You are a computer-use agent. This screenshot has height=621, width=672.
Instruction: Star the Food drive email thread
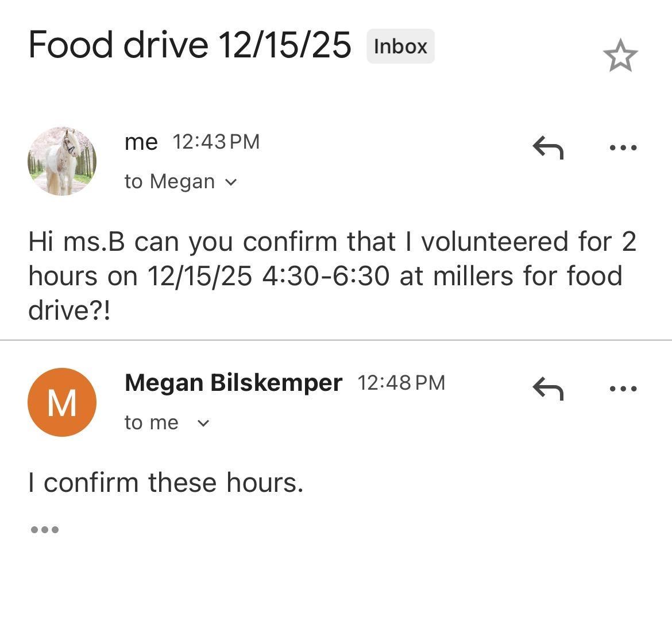[x=620, y=56]
